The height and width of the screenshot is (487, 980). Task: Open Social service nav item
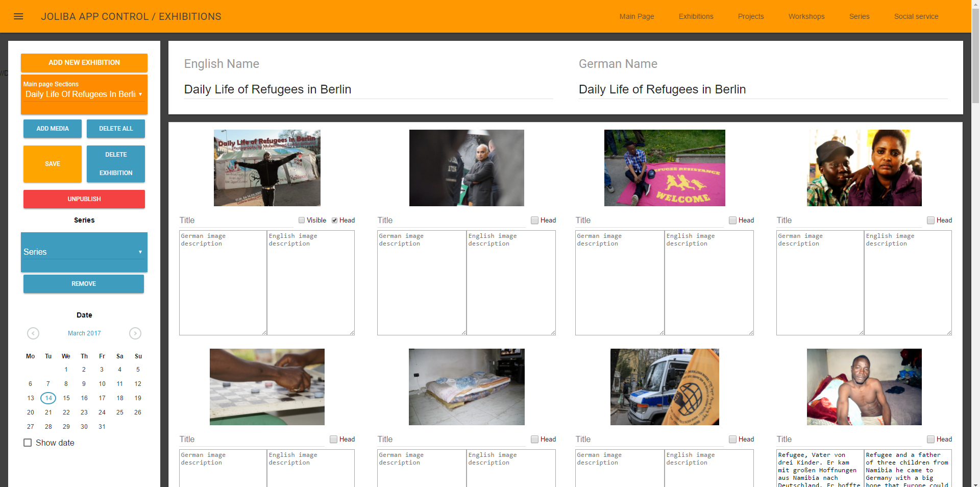[916, 16]
